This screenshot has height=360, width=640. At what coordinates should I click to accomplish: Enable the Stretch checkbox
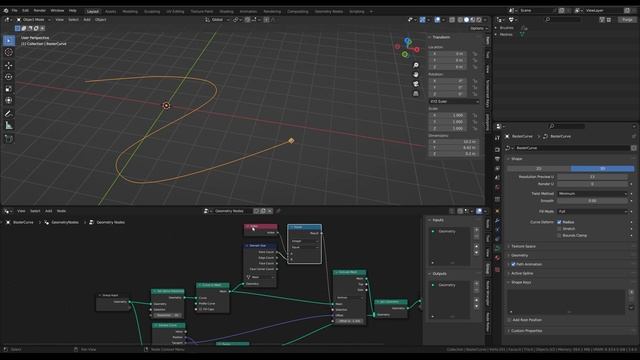559,229
